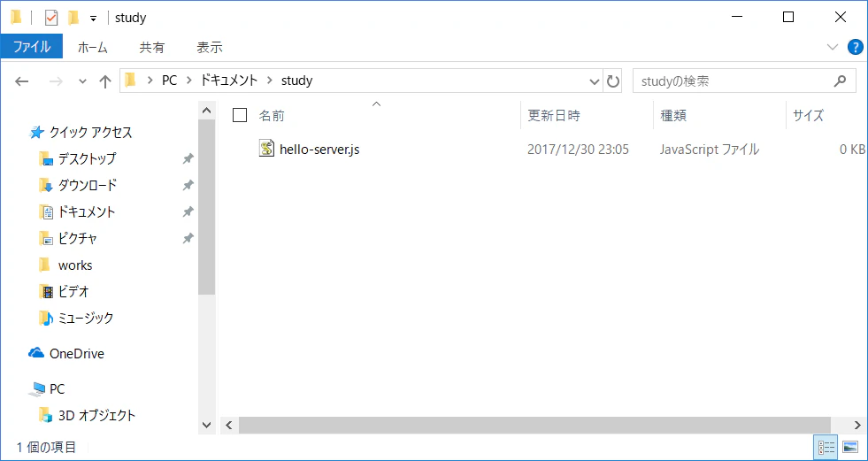Click the pin icon beside ドキュメント

click(x=188, y=212)
